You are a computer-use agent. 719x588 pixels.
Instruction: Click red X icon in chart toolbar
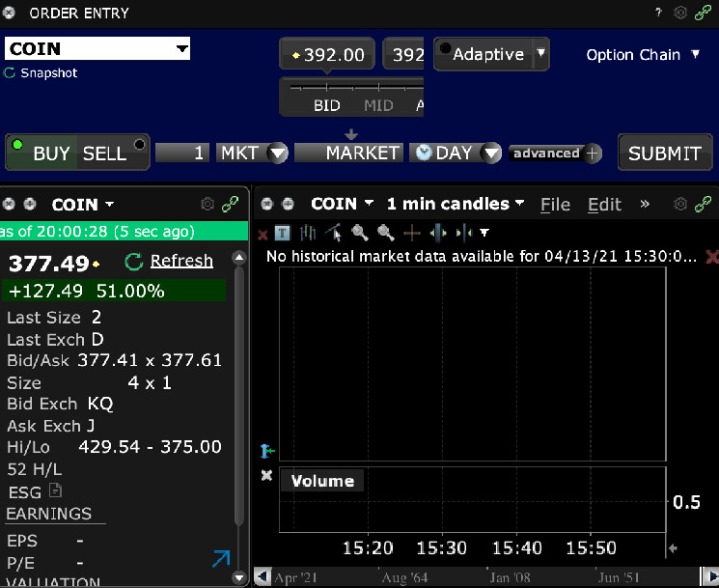tap(263, 236)
